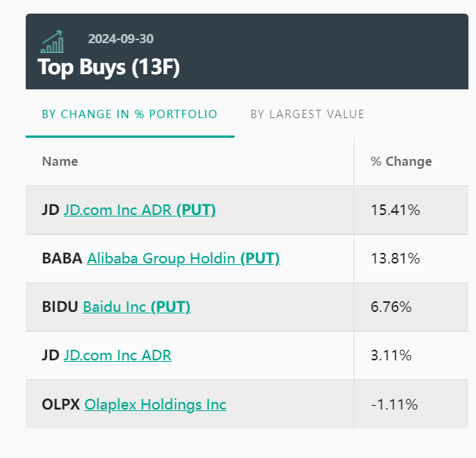Viewport: 476px width, 458px height.
Task: Click the OLPX ticker symbol
Action: point(61,404)
